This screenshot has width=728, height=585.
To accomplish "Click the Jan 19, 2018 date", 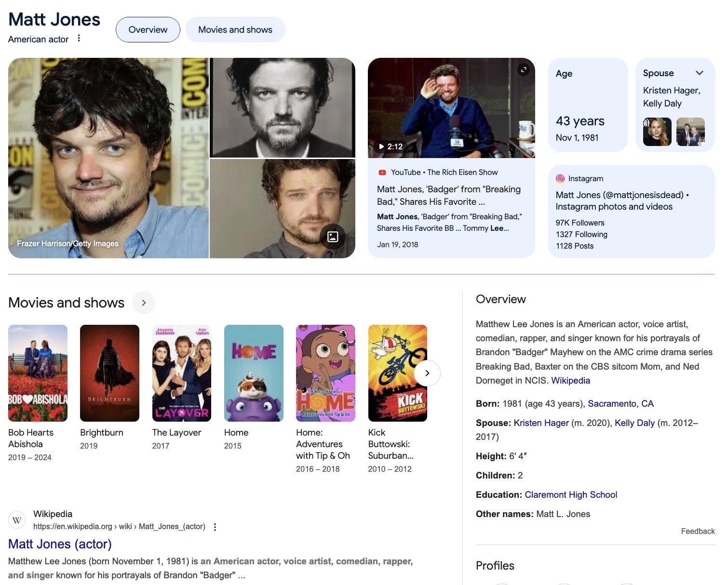I will (397, 245).
